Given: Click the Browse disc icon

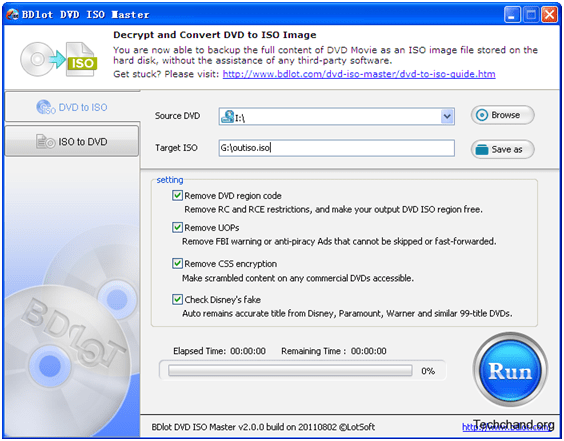Looking at the screenshot, I should 482,115.
